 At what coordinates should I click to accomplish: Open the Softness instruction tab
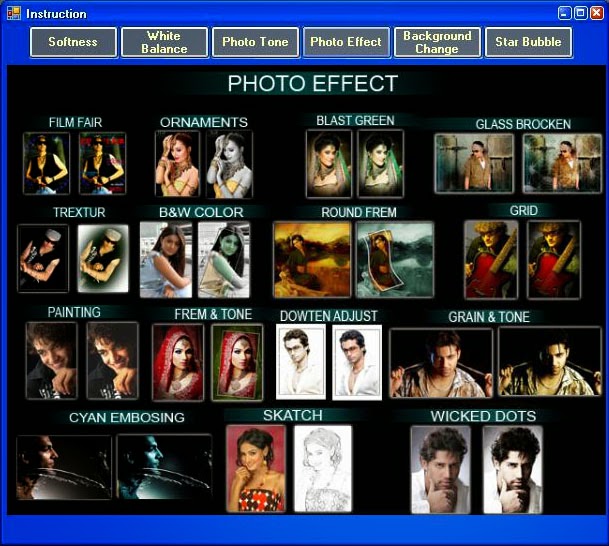click(x=73, y=42)
